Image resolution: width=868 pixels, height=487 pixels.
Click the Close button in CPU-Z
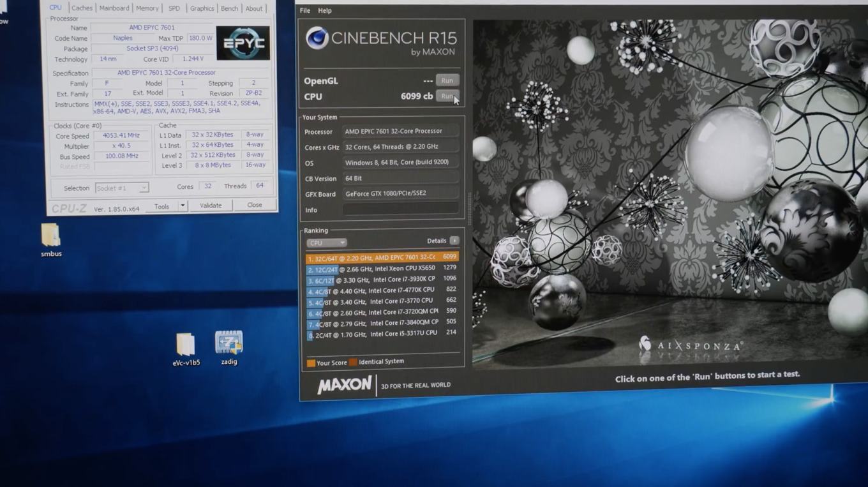[255, 205]
